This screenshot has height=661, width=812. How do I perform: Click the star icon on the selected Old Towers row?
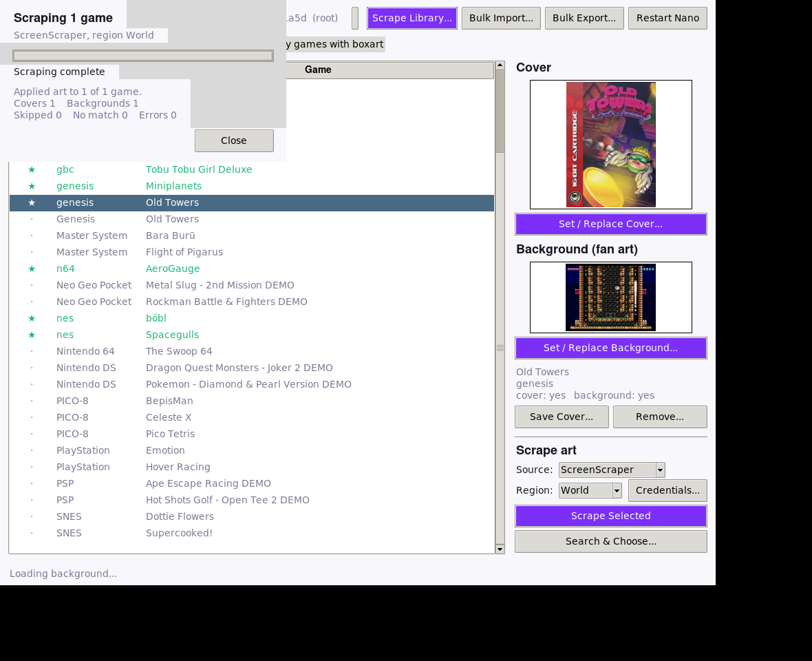(32, 202)
